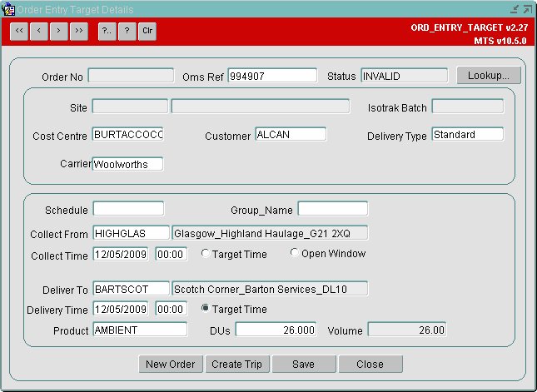Click the application icon in title bar

(x=7, y=9)
